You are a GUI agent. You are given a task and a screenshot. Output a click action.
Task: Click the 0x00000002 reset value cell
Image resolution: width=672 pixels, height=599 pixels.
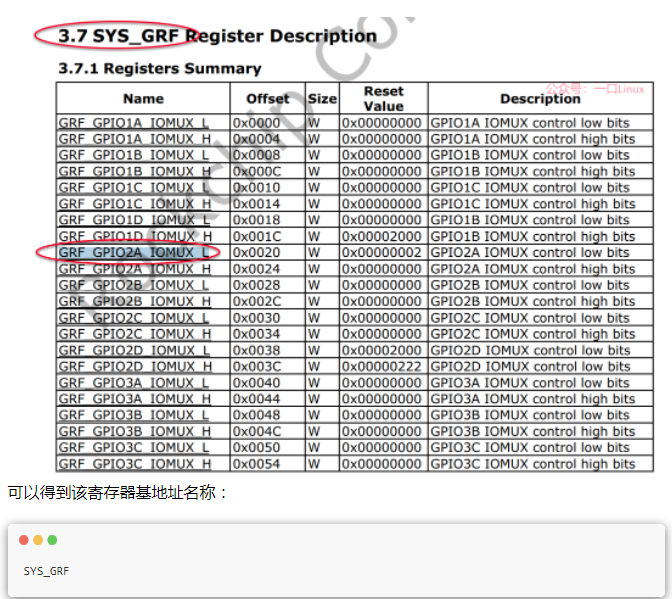click(382, 253)
